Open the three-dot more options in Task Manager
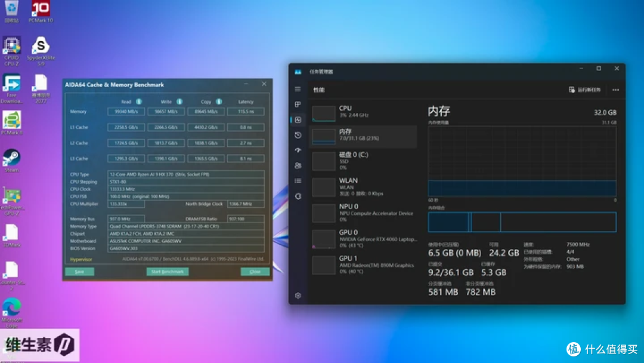644x363 pixels. (615, 90)
